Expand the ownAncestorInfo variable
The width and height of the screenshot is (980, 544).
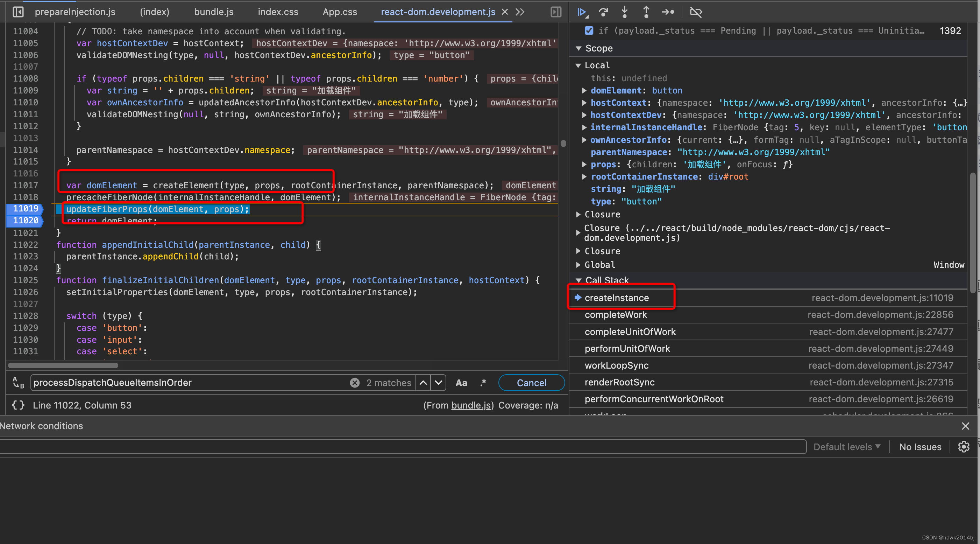[x=584, y=140]
